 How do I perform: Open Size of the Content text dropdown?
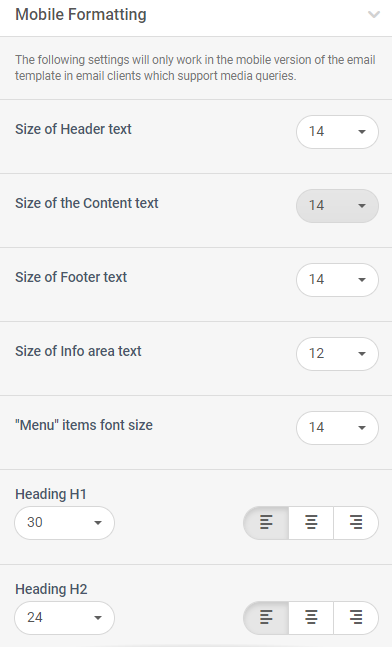pos(337,205)
